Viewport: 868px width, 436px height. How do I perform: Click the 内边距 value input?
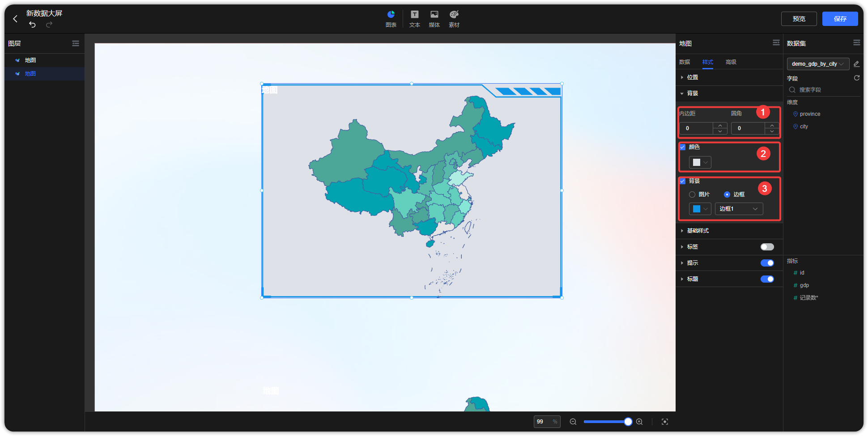click(697, 128)
